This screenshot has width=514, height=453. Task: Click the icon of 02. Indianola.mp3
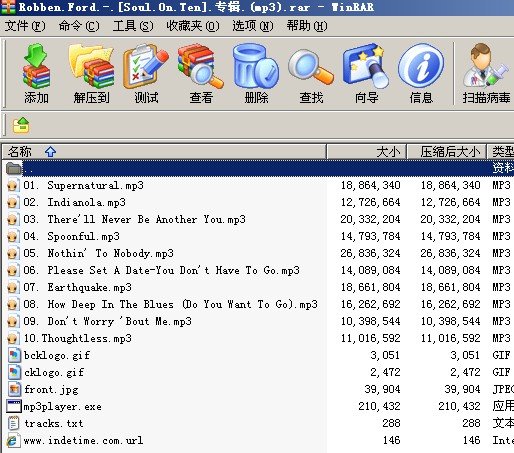pyautogui.click(x=13, y=202)
